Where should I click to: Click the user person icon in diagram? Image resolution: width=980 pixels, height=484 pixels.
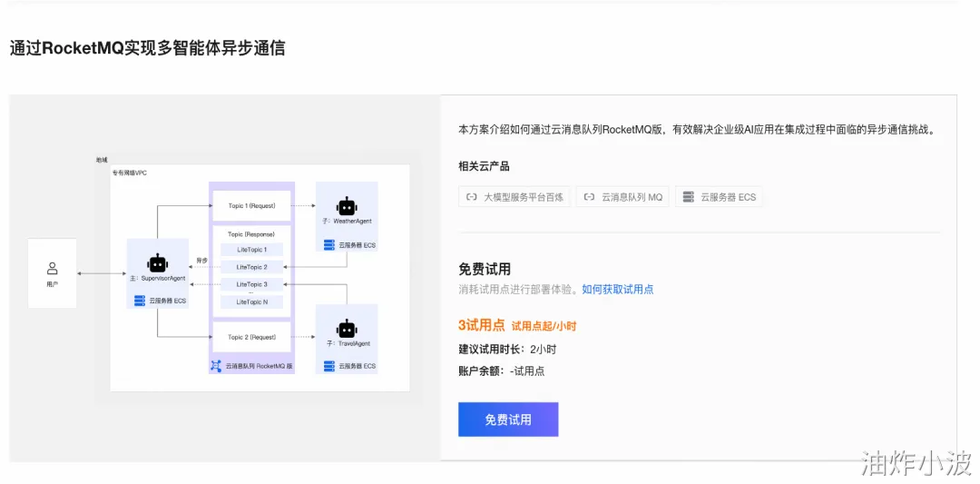tap(52, 268)
